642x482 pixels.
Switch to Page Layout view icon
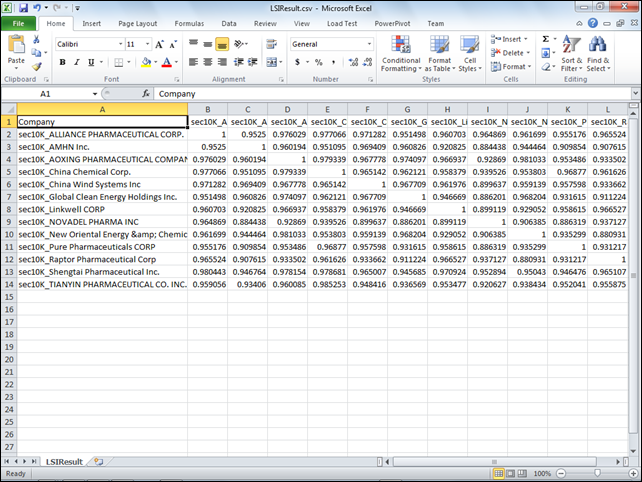coord(510,473)
